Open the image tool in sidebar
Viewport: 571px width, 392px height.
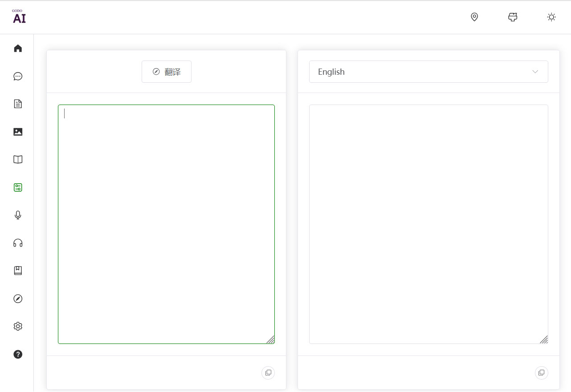18,132
